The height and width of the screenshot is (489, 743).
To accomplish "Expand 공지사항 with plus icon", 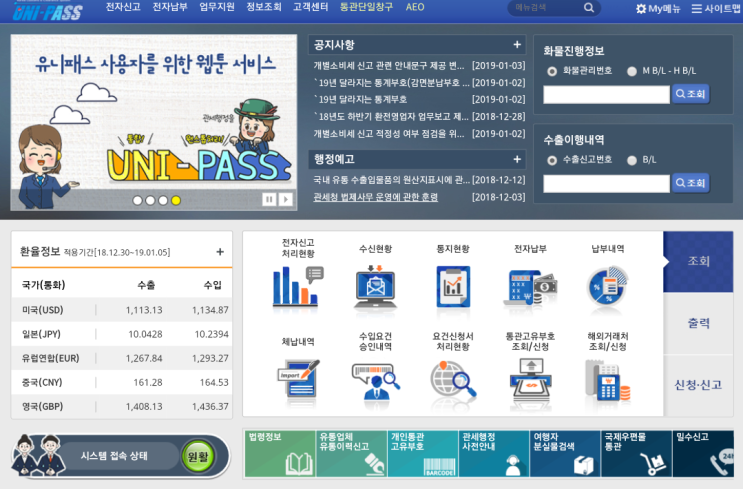I will pyautogui.click(x=517, y=45).
